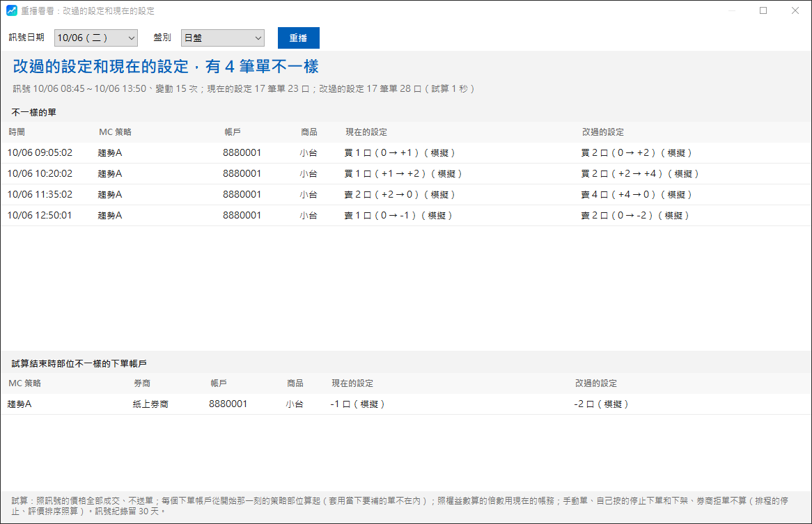Click 紙上券商 in the lower table
This screenshot has height=524, width=812.
150,404
